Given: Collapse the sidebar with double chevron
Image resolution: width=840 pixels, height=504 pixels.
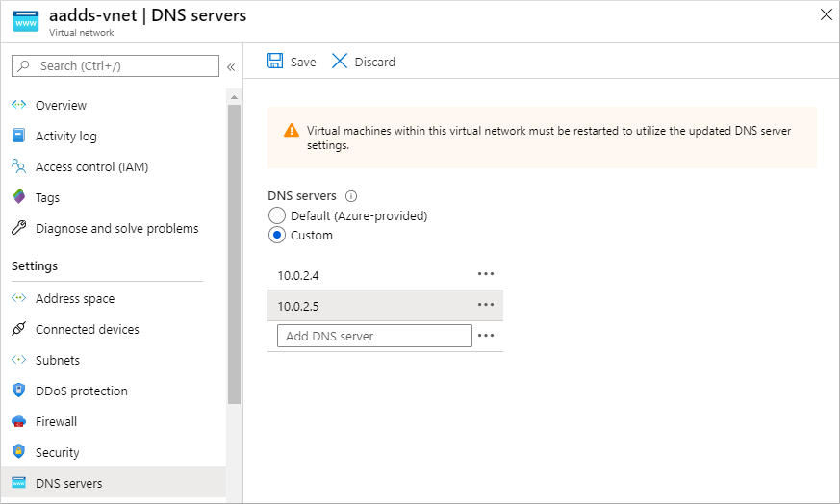Looking at the screenshot, I should (x=231, y=66).
